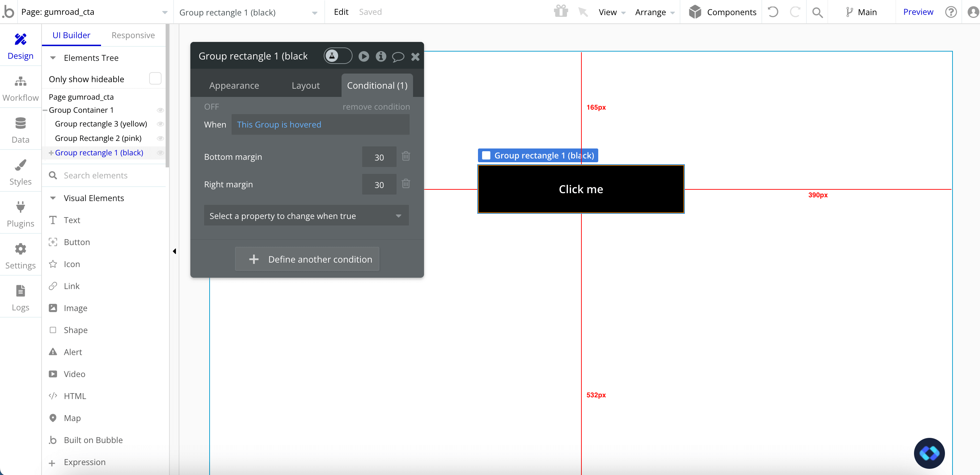Open the element info icon in property editor
This screenshot has height=475, width=980.
(380, 56)
